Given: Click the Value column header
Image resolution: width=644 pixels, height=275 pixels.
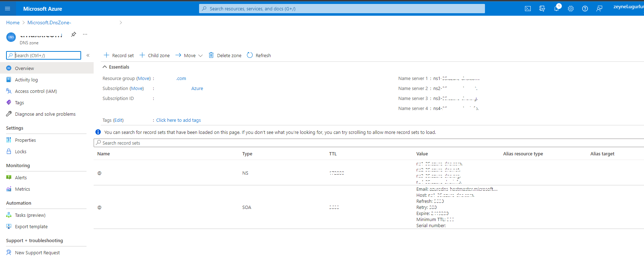Looking at the screenshot, I should coord(422,154).
